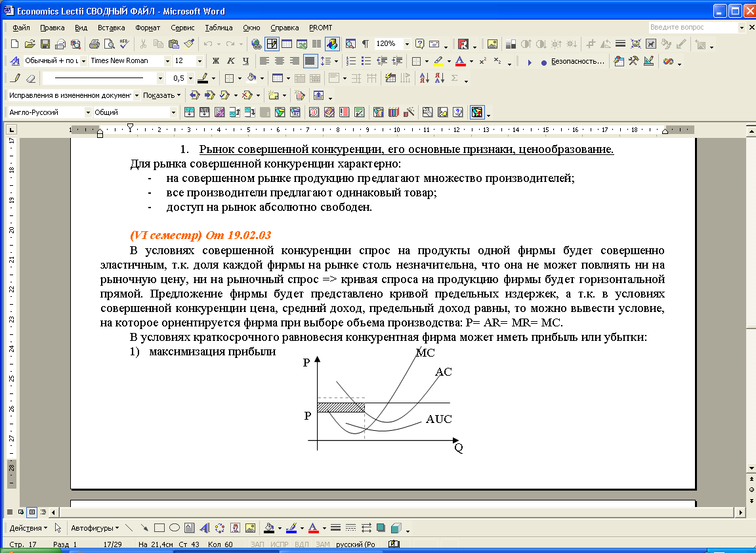Toggle ИСПР track changes status
The width and height of the screenshot is (756, 553).
pos(279,544)
